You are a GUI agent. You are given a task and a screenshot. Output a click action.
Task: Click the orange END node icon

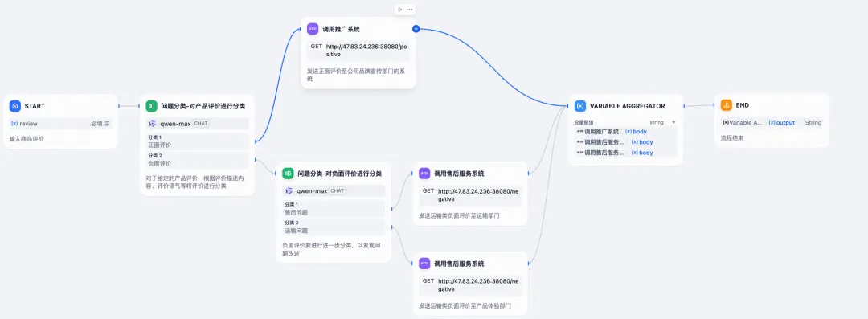[x=727, y=105]
